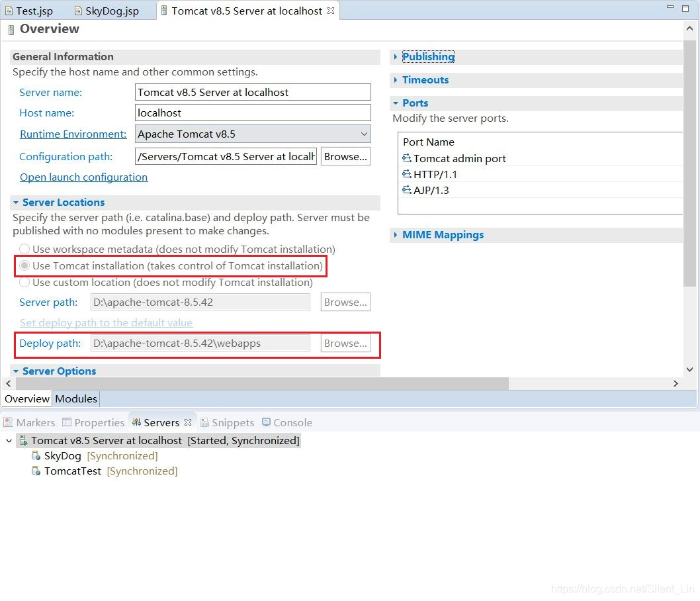Click the started Tomcat server icon in Servers view

pyautogui.click(x=24, y=441)
